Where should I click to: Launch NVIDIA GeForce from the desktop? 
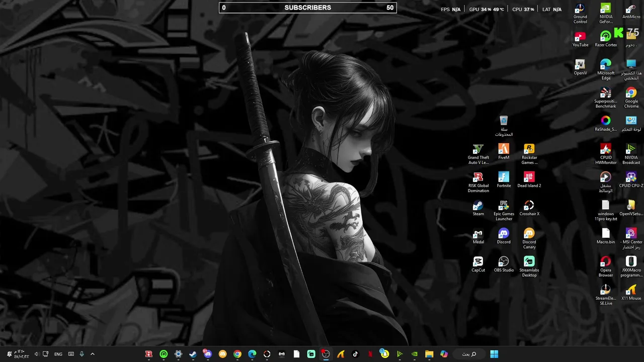606,14
